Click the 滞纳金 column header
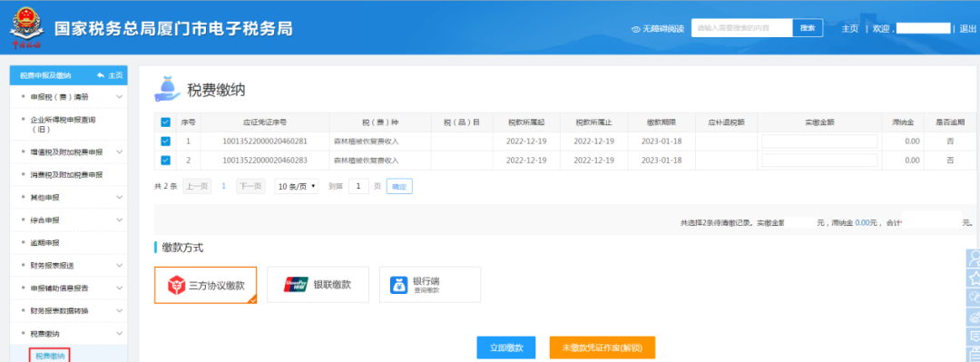This screenshot has height=362, width=980. [903, 122]
